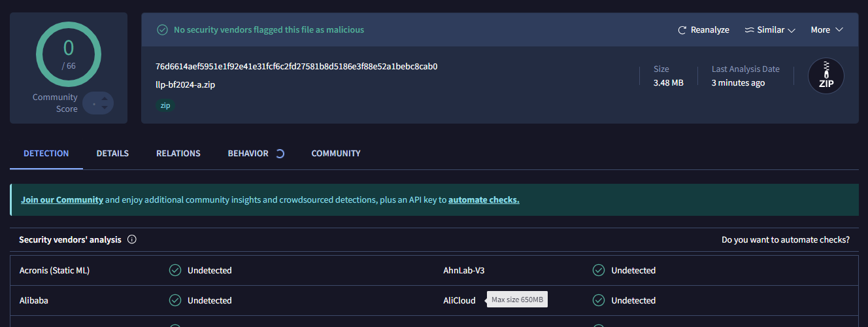868x327 pixels.
Task: Click the Security vendors' analysis info icon
Action: coord(132,240)
